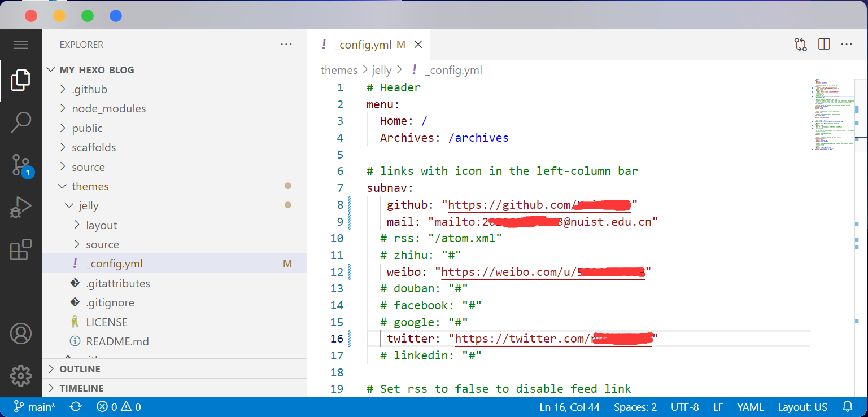Viewport: 868px width, 417px height.
Task: Click the Open Changes icon in editor toolbar
Action: pos(800,45)
